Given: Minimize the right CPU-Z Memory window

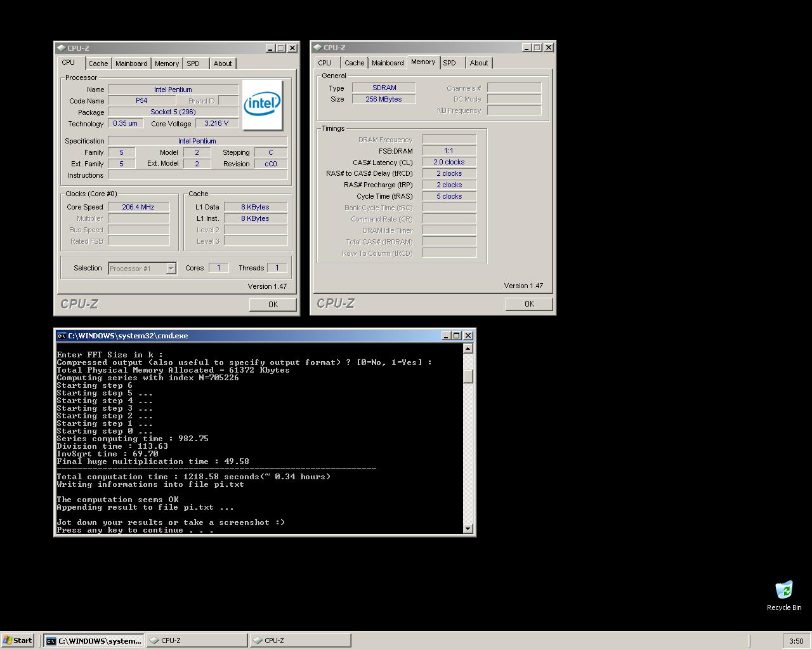Looking at the screenshot, I should coord(526,48).
